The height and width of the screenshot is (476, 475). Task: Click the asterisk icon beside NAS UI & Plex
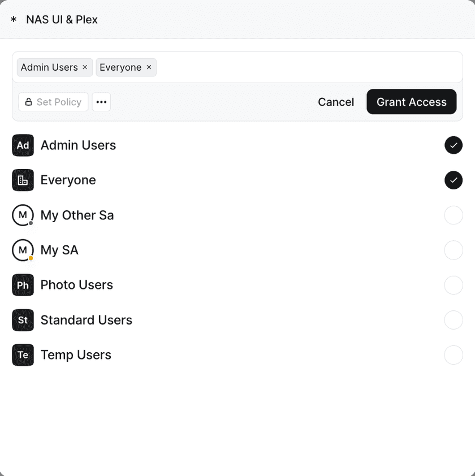[x=14, y=20]
